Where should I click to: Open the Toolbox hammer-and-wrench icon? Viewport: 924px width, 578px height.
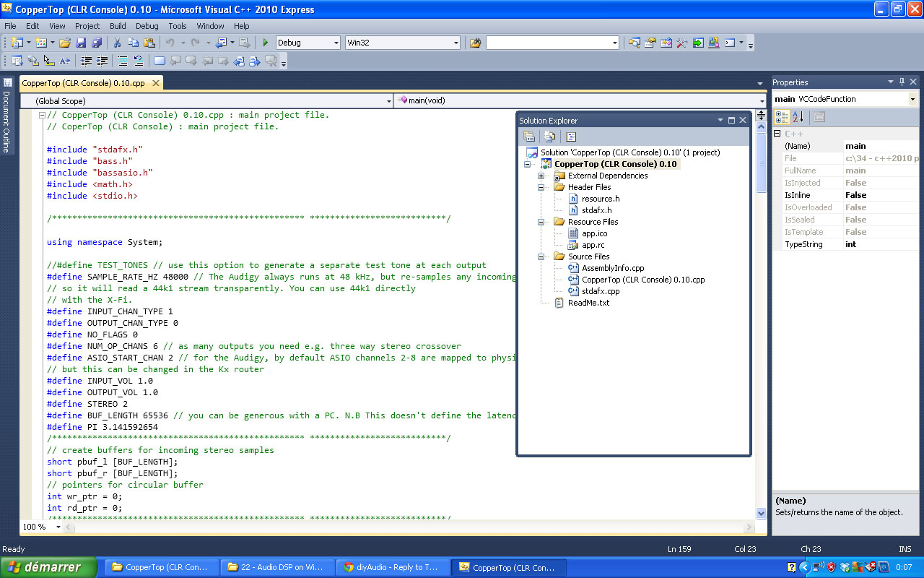tap(682, 43)
